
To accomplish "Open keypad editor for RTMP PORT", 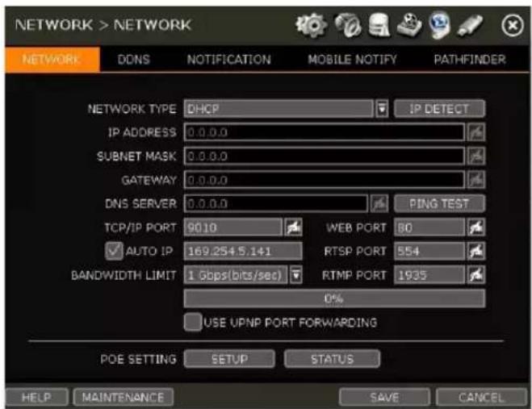I will (x=476, y=275).
